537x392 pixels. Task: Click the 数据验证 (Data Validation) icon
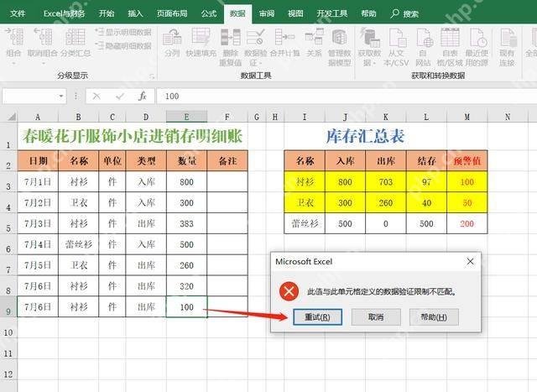tap(256, 37)
